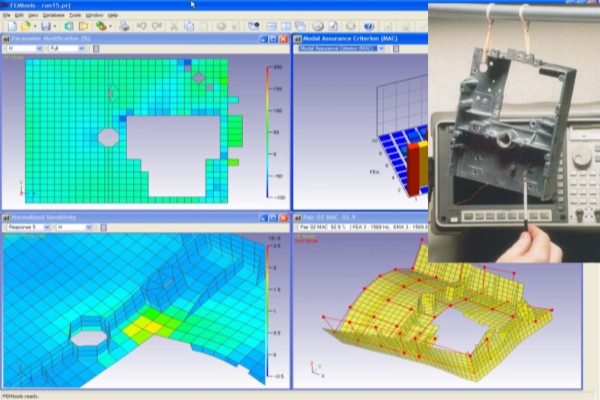Open the dropdown arrow next to Open icon

(35, 26)
